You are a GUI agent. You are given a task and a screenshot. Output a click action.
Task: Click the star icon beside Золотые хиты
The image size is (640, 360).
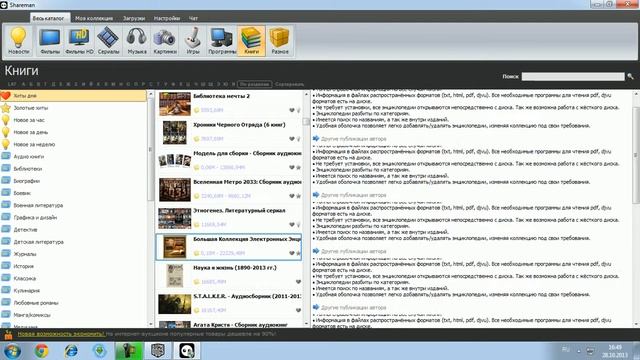6,108
